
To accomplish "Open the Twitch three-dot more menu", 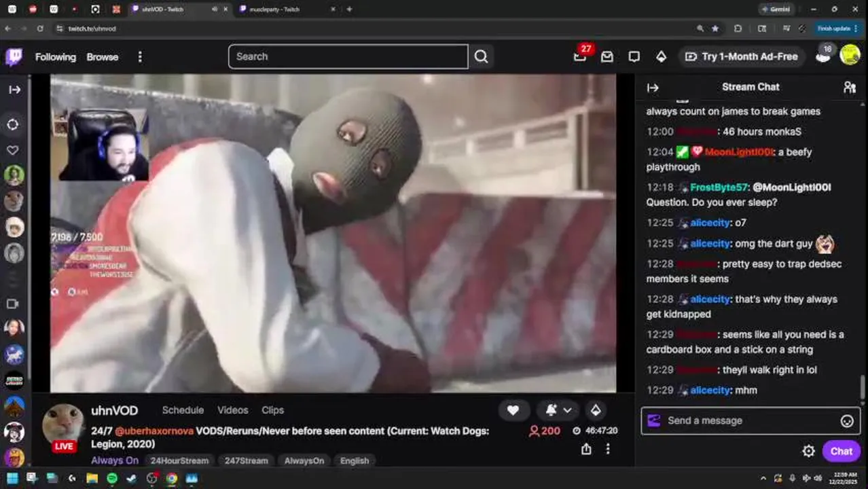I will pyautogui.click(x=140, y=57).
